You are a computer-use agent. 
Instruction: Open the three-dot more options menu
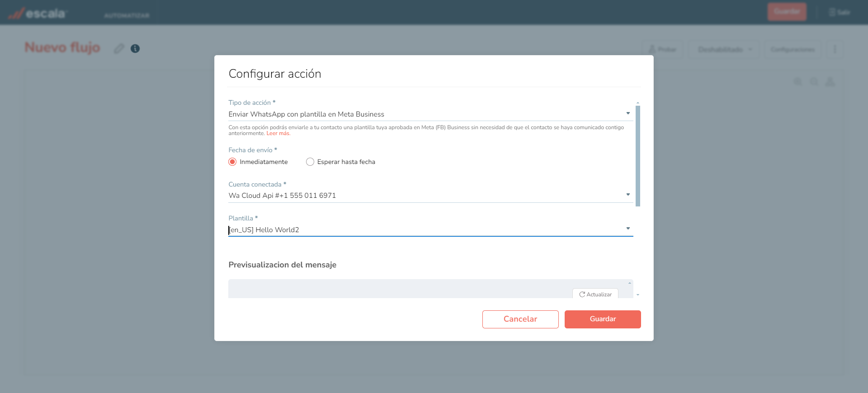pos(835,49)
